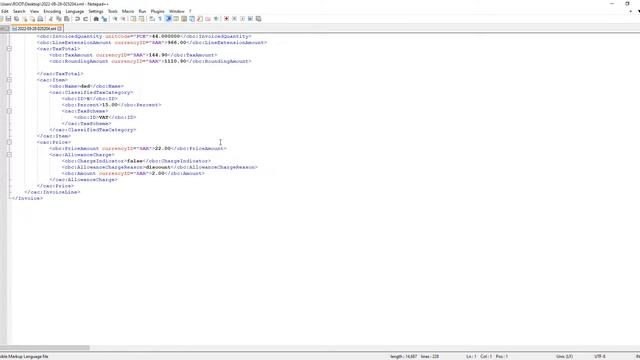Open the Replace dialog icon

point(104,19)
